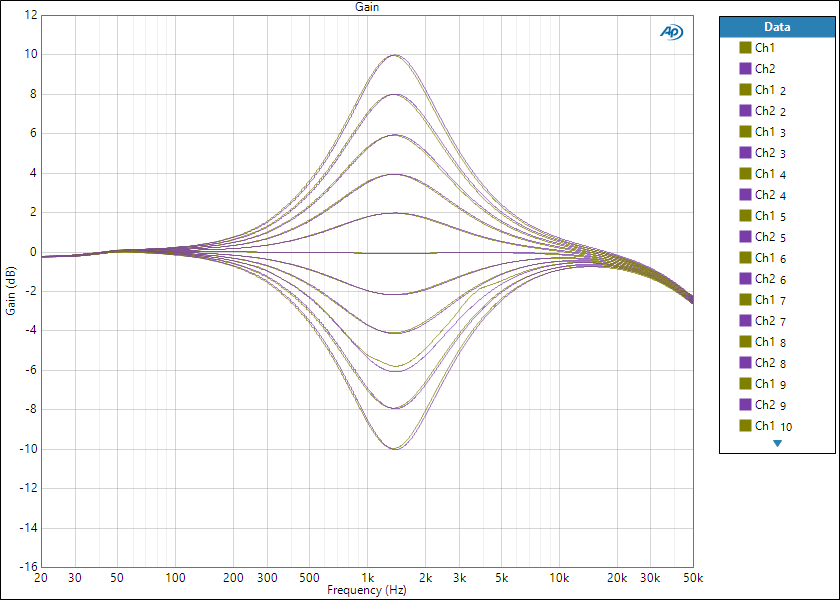Select the Data legend header
Image resolution: width=840 pixels, height=600 pixels.
(777, 27)
